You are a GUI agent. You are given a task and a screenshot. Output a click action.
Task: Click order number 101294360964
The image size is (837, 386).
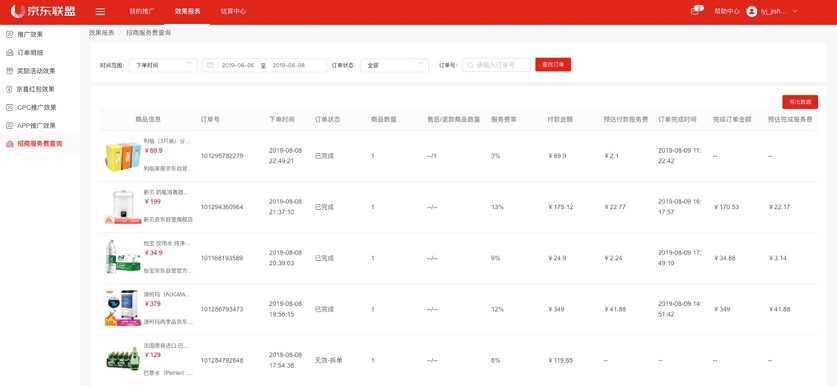click(222, 207)
